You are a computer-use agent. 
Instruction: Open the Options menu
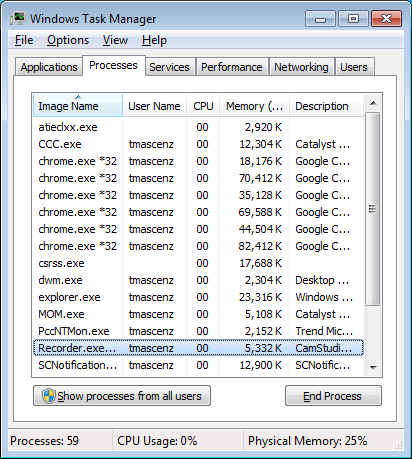click(68, 40)
